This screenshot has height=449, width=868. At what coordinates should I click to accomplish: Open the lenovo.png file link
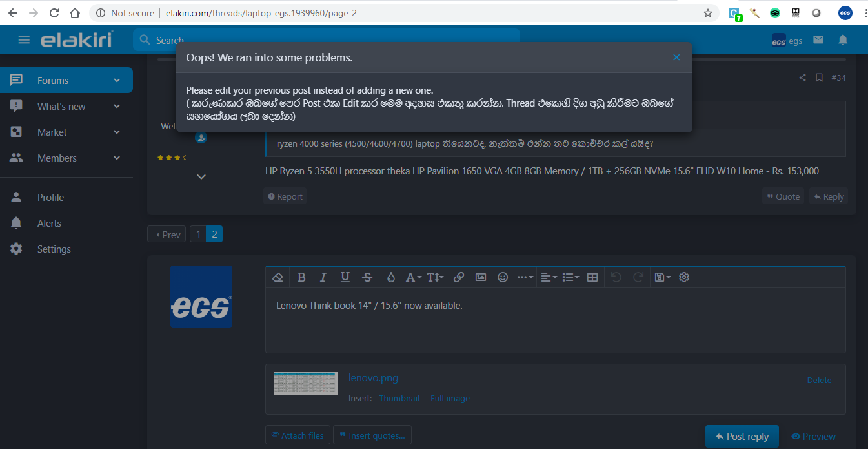(373, 378)
